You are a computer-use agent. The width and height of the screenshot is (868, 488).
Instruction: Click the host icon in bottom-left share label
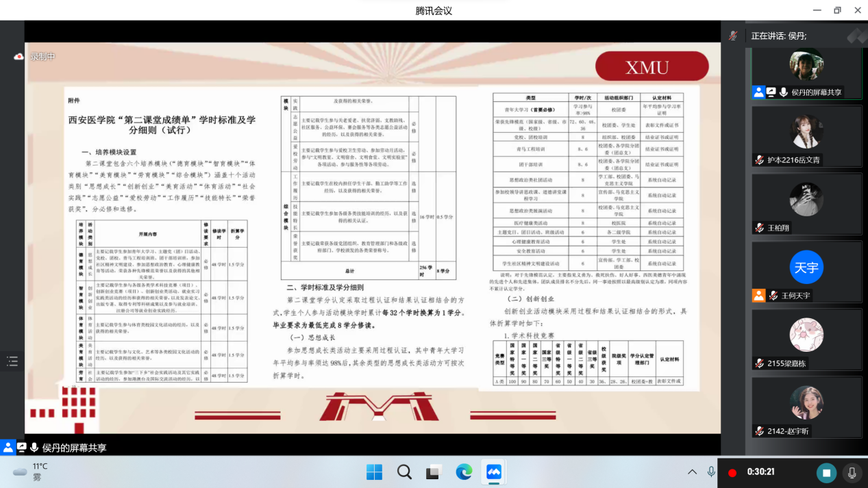pos(8,448)
